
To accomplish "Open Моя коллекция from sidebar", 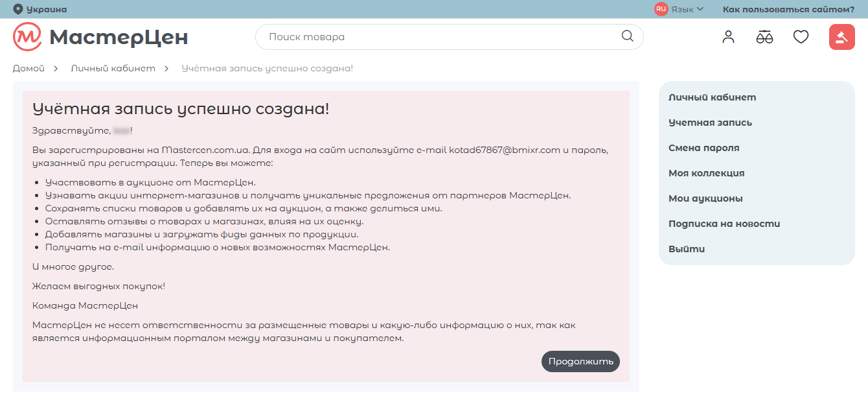I will (706, 172).
